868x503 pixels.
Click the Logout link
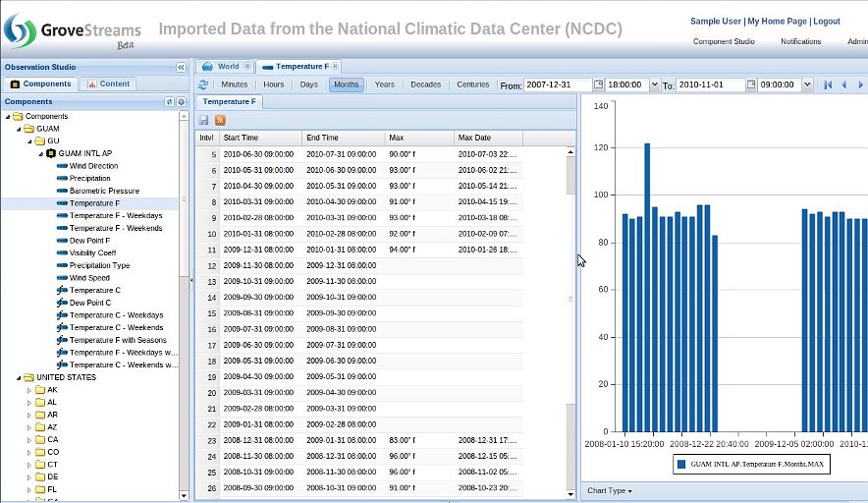coord(827,21)
